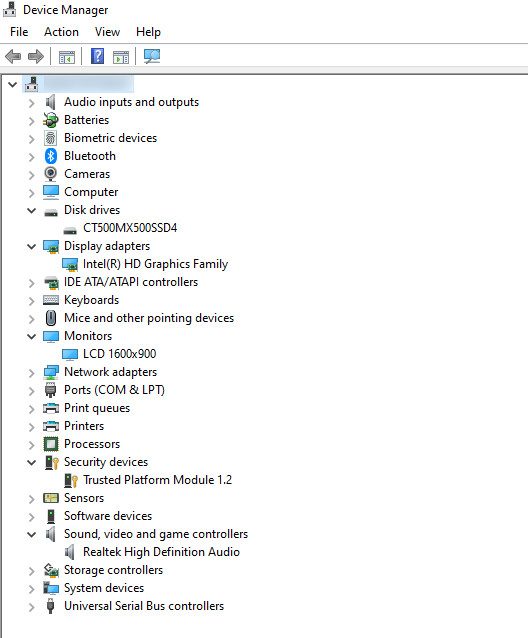Click the IDE ATA/ATAPI controllers icon
The image size is (528, 638).
pyautogui.click(x=51, y=282)
